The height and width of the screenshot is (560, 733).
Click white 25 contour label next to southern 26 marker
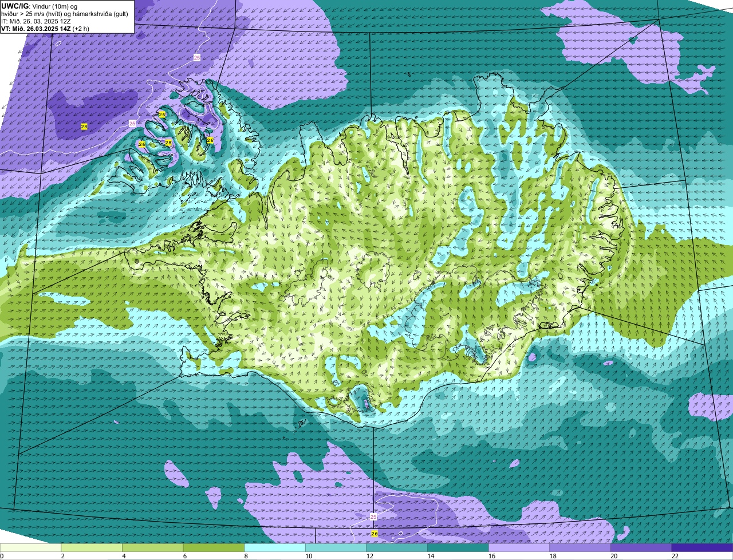click(x=373, y=517)
